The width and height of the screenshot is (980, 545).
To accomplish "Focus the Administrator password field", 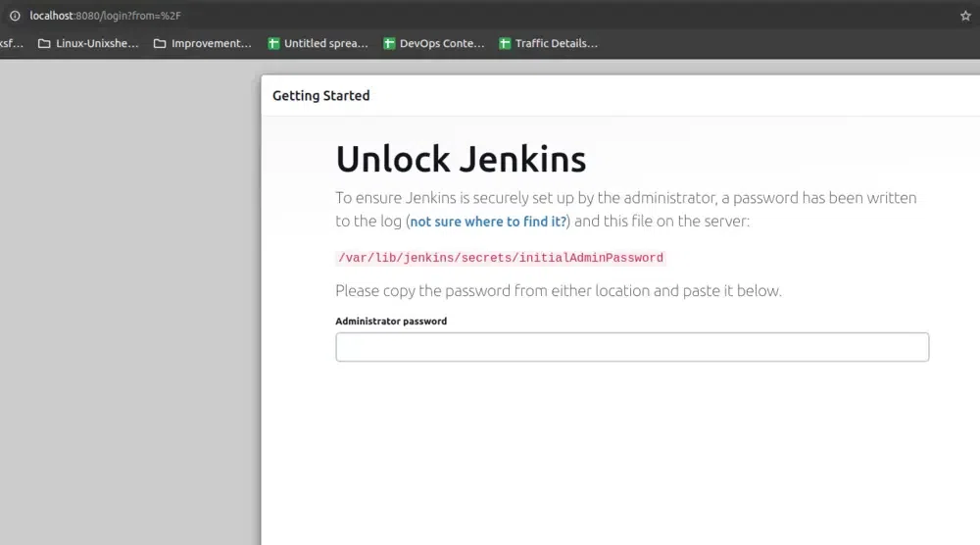I will point(632,347).
